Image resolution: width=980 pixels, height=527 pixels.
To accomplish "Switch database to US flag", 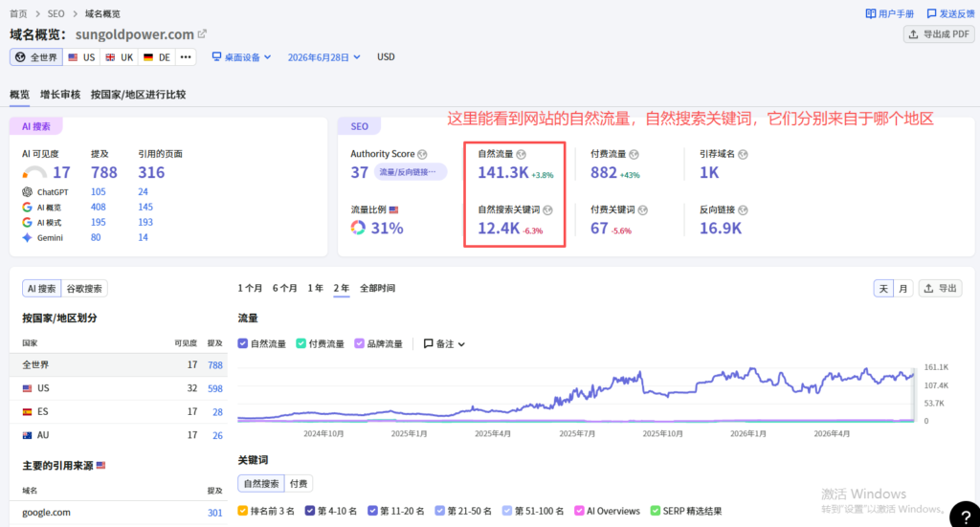I will click(x=81, y=56).
